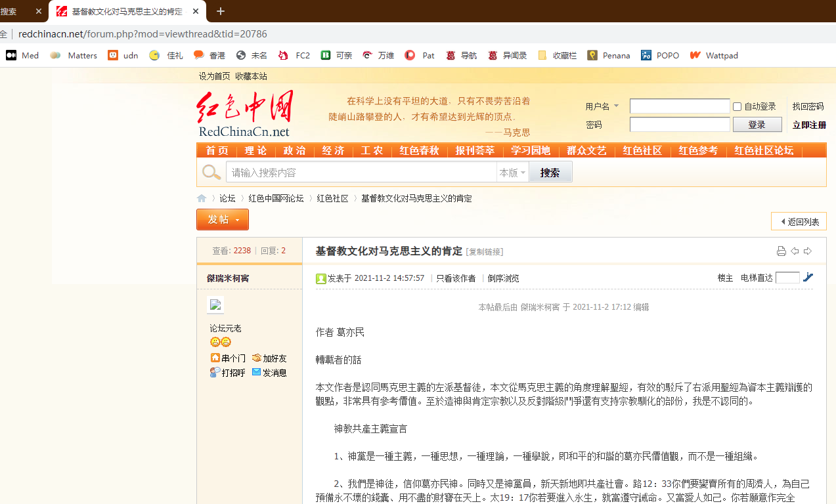Click the elevator jump-to-floor icon
This screenshot has height=504, width=836.
(x=808, y=278)
